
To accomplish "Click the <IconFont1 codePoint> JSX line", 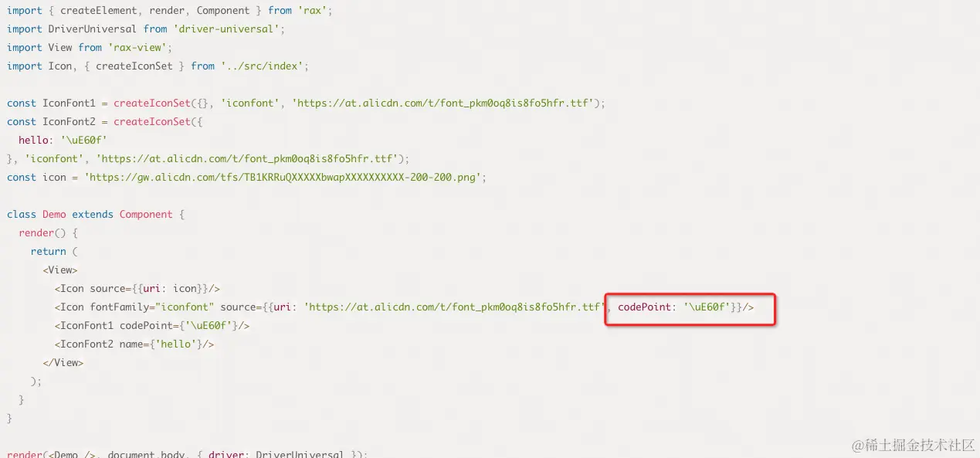I will pyautogui.click(x=152, y=326).
